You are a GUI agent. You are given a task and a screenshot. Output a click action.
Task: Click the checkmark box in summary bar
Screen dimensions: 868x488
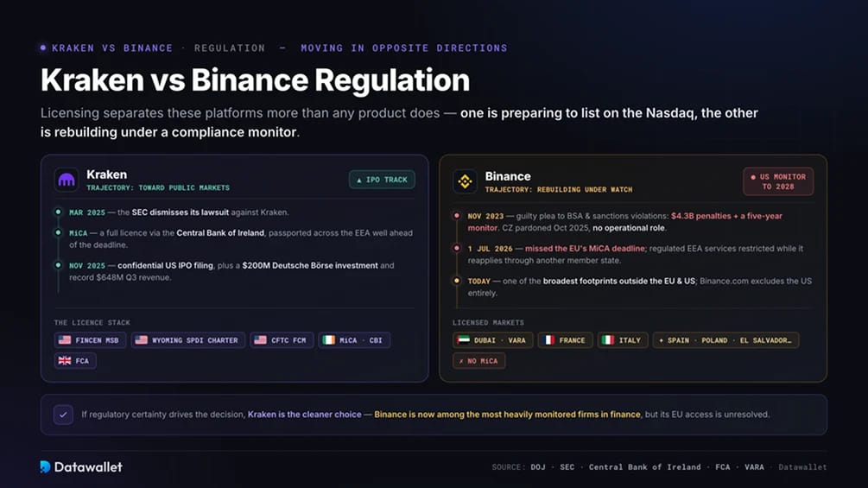[x=63, y=415]
